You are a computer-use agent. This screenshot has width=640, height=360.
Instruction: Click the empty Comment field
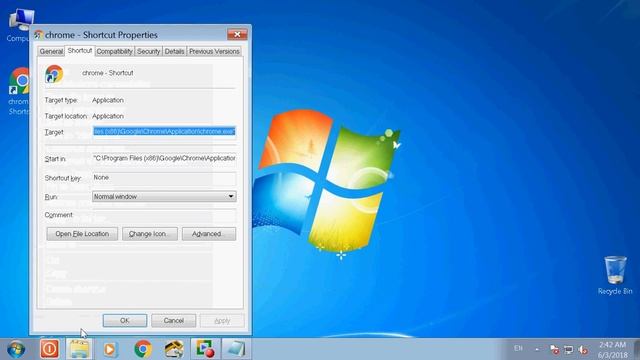pos(164,215)
